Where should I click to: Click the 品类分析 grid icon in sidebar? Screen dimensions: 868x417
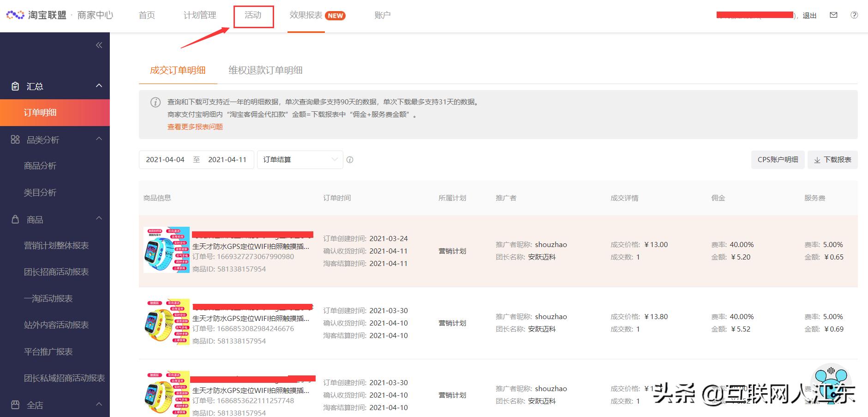[x=14, y=139]
